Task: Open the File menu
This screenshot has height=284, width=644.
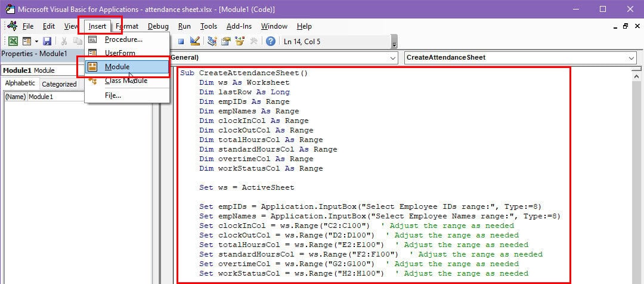Action: coord(28,26)
